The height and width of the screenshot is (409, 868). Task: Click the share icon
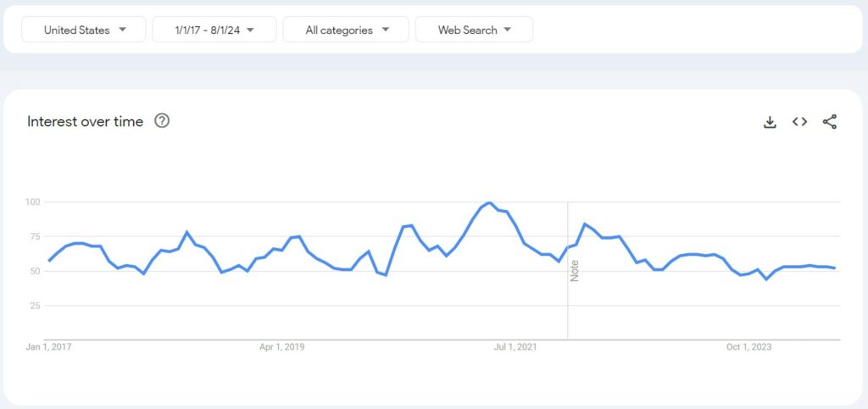(x=830, y=122)
